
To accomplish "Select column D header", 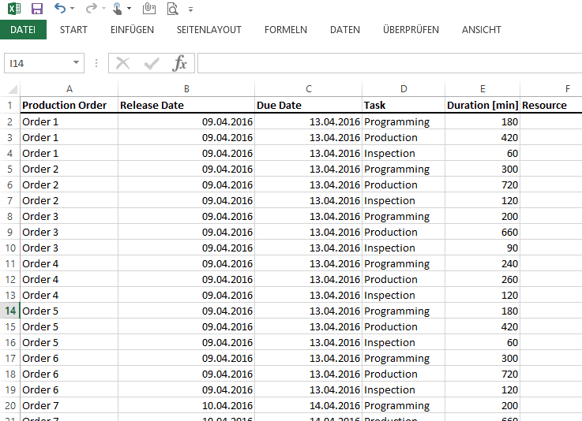I will point(403,89).
